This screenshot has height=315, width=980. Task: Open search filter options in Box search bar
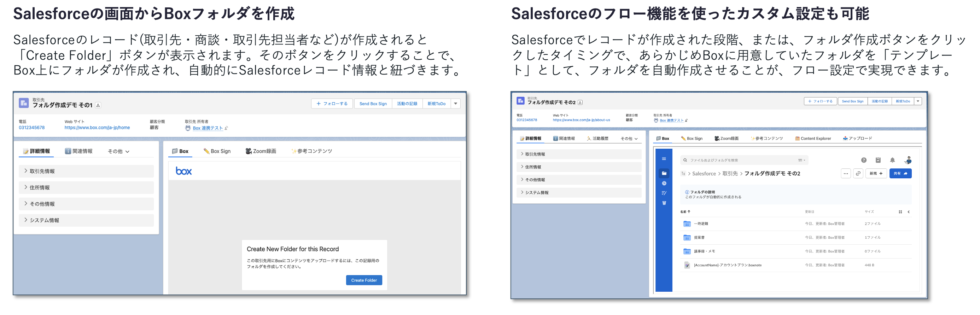801,160
